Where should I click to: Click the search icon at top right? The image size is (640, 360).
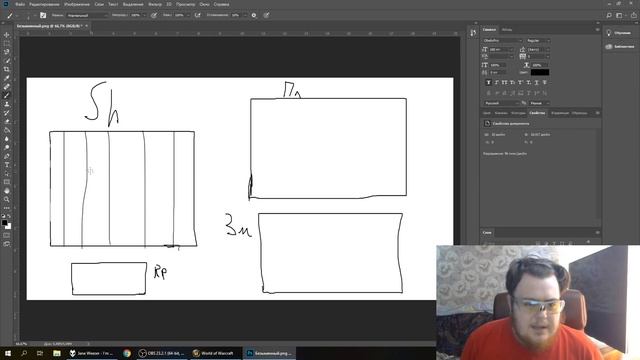tap(609, 15)
